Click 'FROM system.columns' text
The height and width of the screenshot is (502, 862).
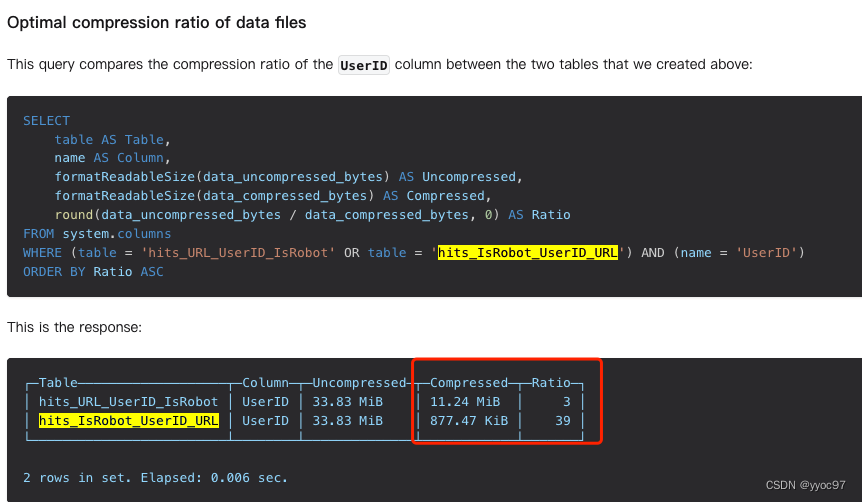point(97,234)
